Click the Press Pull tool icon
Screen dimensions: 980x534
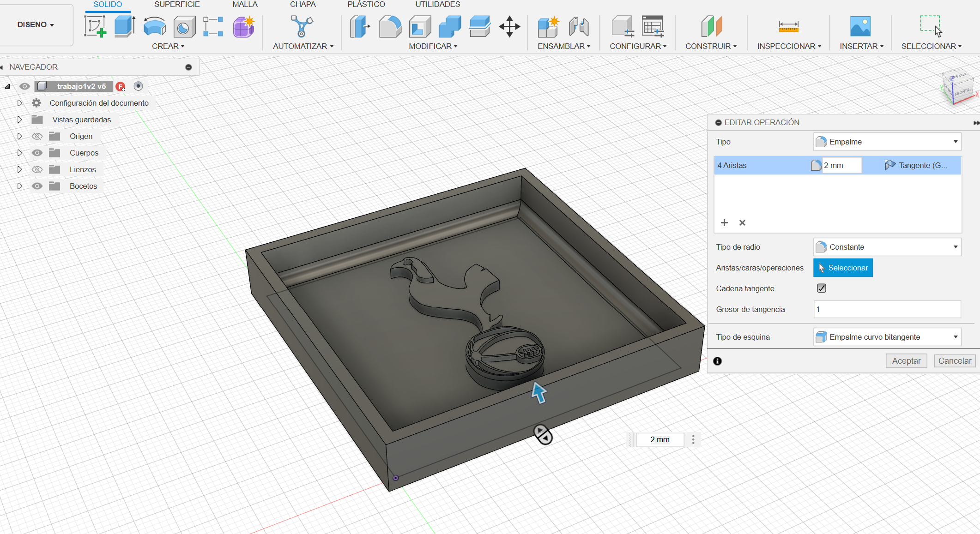click(360, 26)
